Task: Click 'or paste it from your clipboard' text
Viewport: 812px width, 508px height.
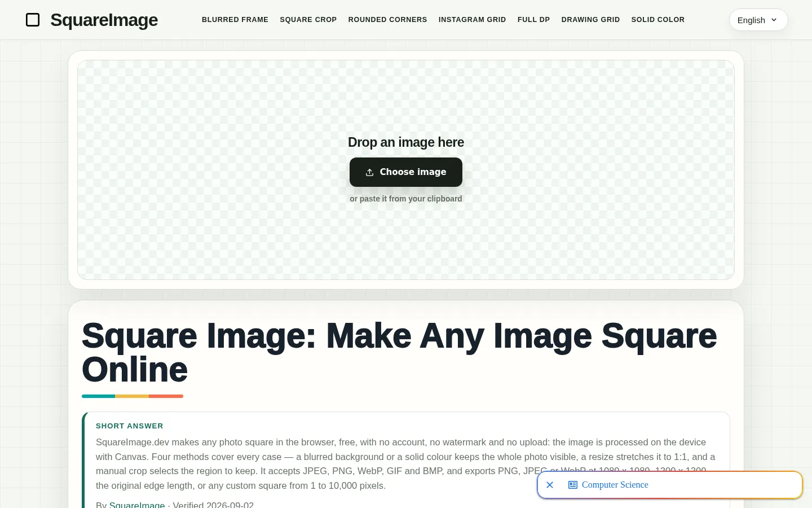Action: [406, 199]
